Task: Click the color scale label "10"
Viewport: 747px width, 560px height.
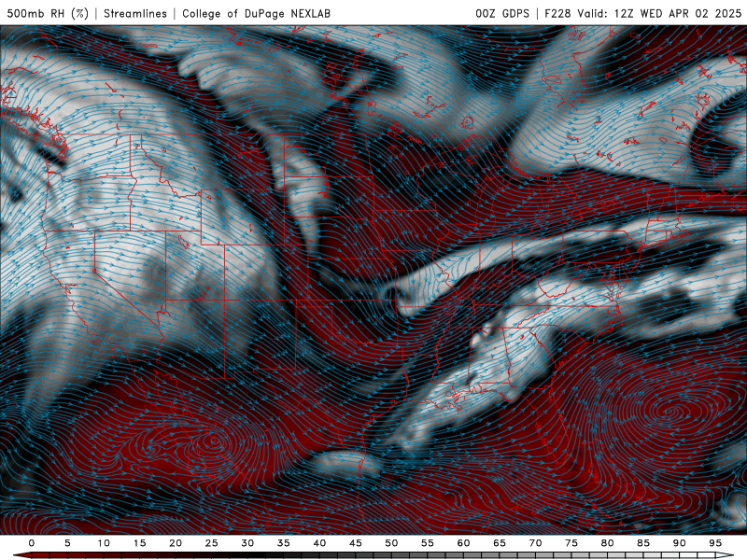Action: (x=104, y=543)
